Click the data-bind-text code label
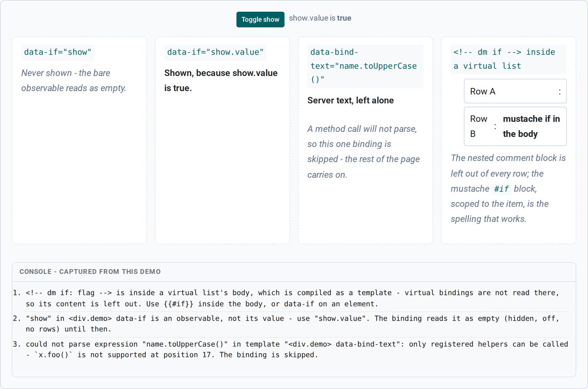The width and height of the screenshot is (588, 389). [x=365, y=66]
